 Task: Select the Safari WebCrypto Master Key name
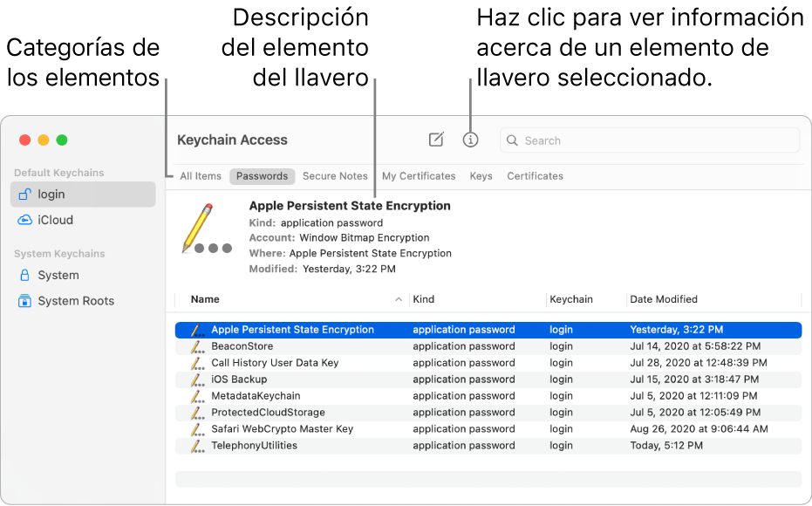(x=283, y=429)
